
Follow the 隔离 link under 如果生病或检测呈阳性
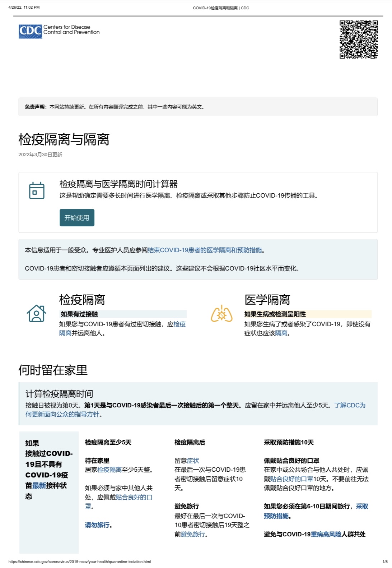[281, 333]
